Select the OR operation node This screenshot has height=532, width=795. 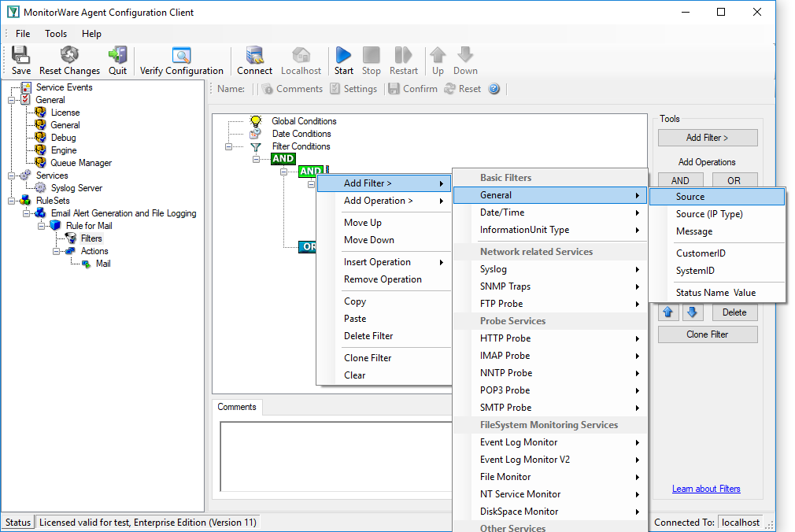[307, 247]
